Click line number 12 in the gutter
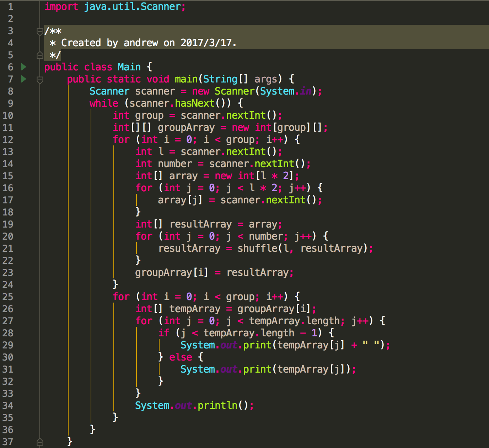The image size is (489, 448). tap(8, 140)
